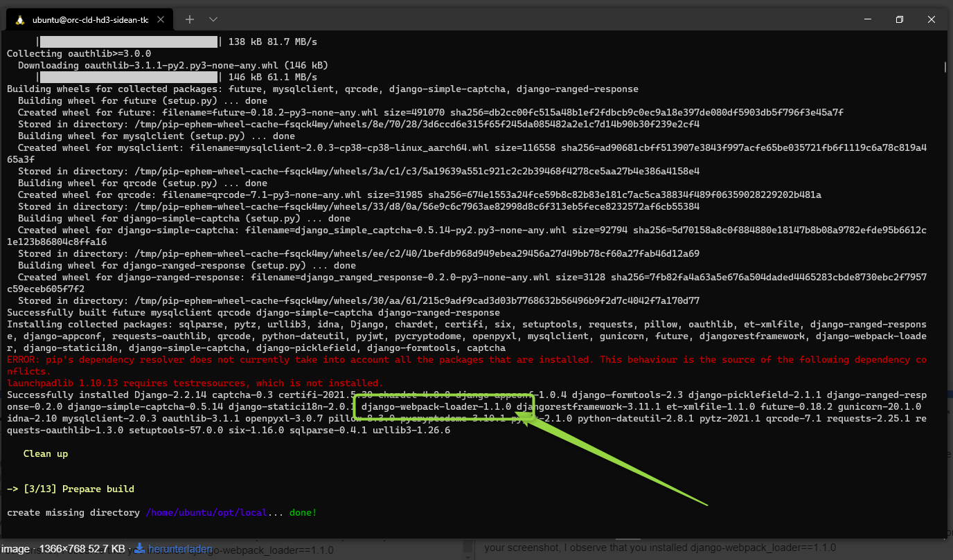Screen dimensions: 953x560
Task: Click the "Clean up" yellow text
Action: (x=46, y=453)
